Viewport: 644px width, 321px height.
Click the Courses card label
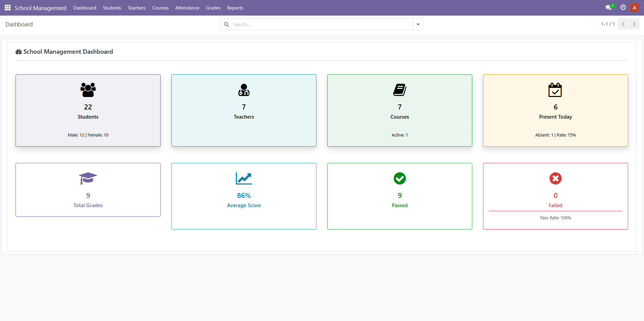[x=400, y=117]
